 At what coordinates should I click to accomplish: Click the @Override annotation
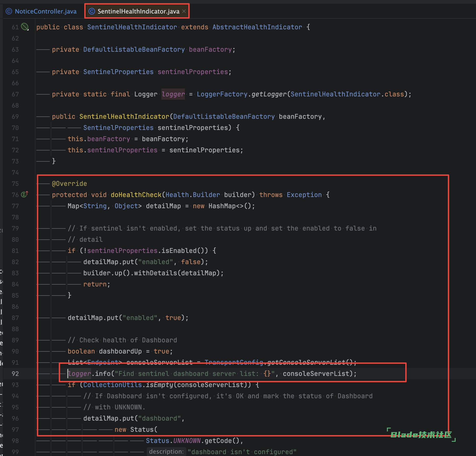(69, 183)
